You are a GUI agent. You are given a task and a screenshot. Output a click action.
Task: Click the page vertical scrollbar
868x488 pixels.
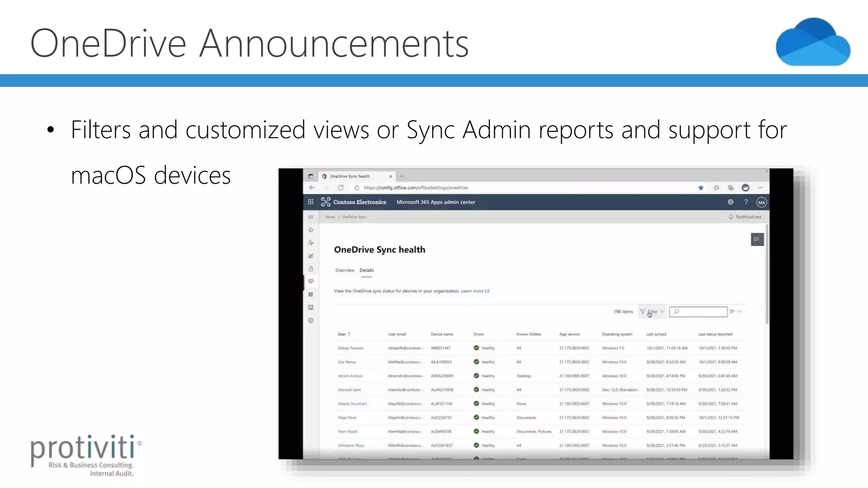767,274
